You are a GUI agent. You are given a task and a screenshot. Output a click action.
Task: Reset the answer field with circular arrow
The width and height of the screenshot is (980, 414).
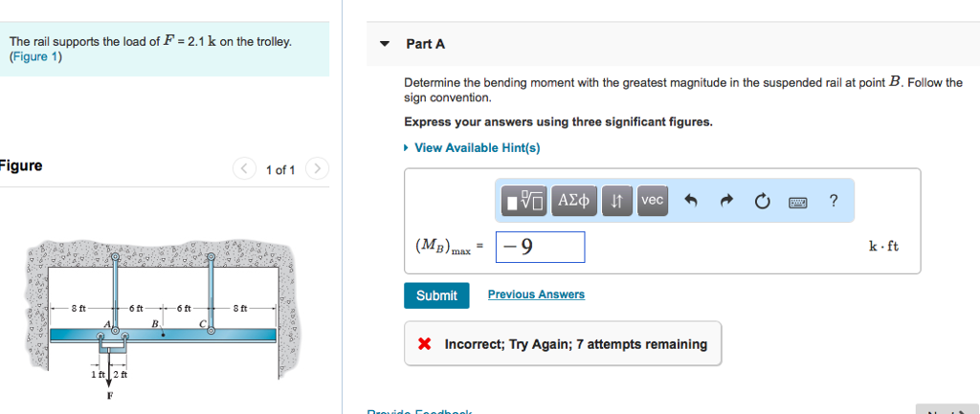pos(762,201)
